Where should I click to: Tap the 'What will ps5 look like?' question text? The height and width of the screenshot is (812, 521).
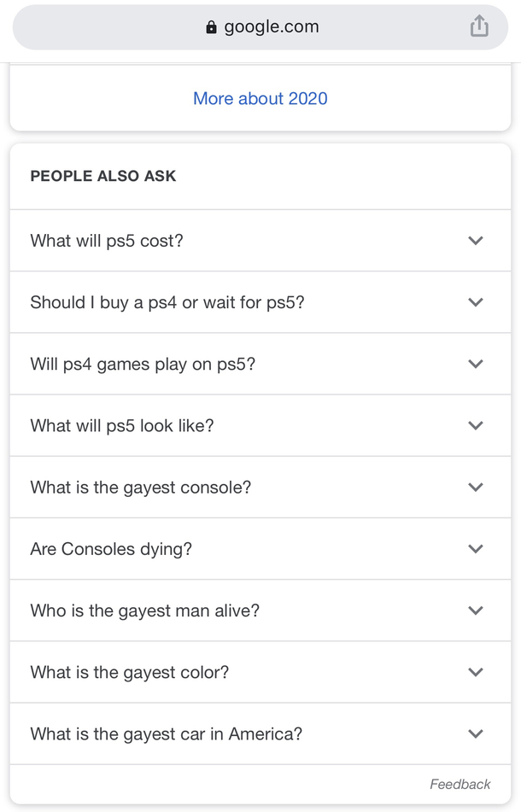coord(122,425)
